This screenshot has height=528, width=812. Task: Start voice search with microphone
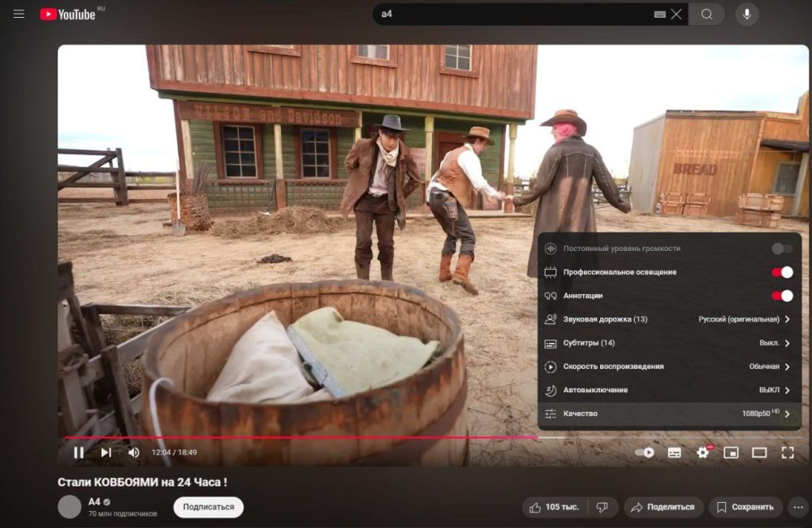pos(746,14)
